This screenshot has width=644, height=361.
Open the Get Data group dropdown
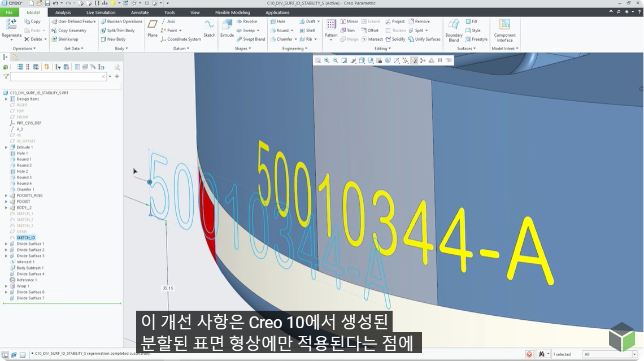coord(73,49)
